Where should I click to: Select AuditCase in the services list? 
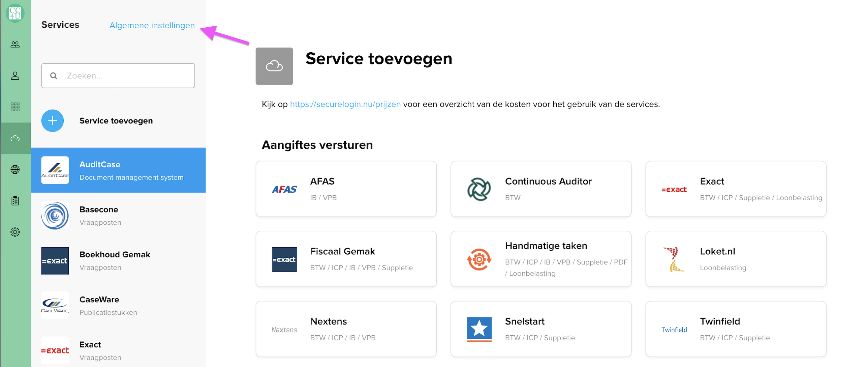point(118,170)
